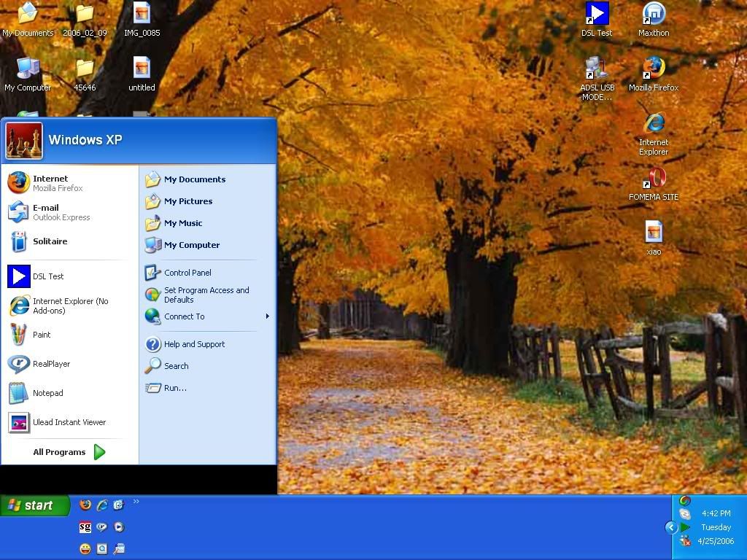This screenshot has width=747, height=560.
Task: Start RealPlayer from the Start menu
Action: [51, 364]
